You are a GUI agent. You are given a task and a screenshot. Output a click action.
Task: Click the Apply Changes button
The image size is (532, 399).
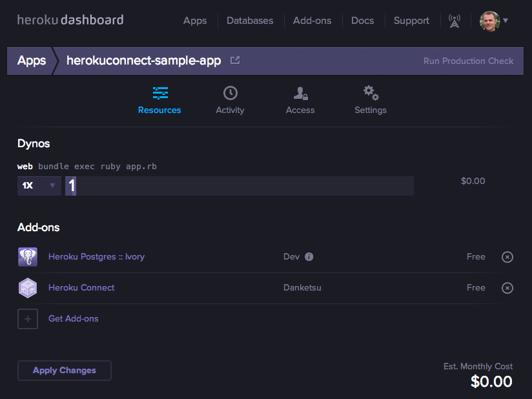coord(65,371)
